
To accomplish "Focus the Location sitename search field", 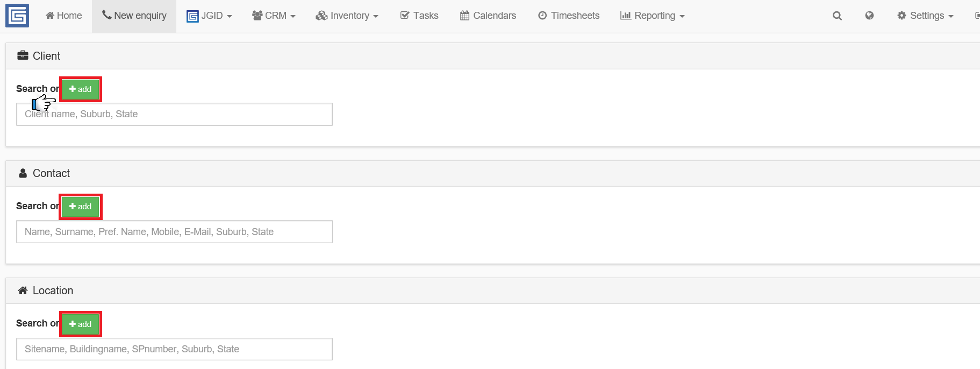I will point(174,349).
